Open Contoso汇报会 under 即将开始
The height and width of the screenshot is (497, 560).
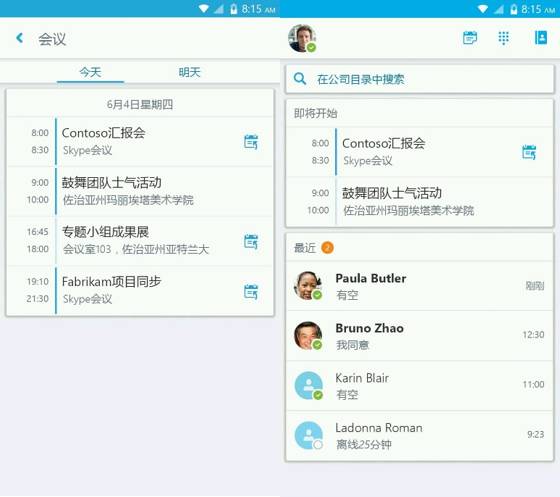tap(420, 152)
